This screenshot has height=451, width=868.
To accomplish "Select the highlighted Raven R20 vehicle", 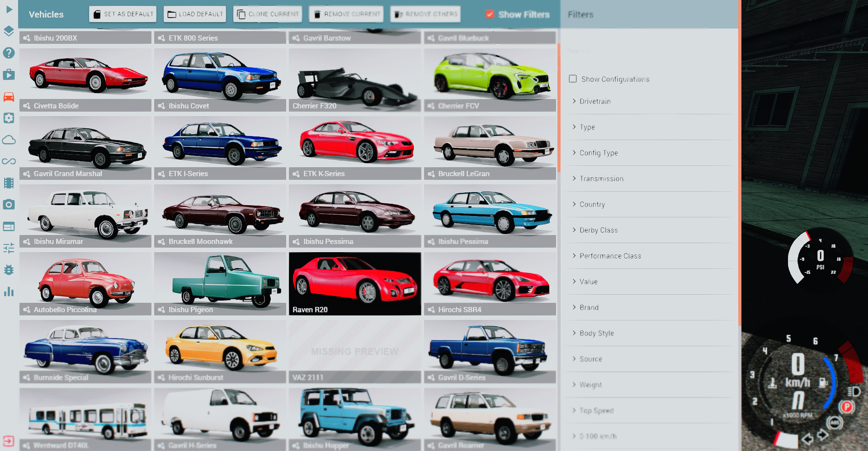I will pos(355,284).
